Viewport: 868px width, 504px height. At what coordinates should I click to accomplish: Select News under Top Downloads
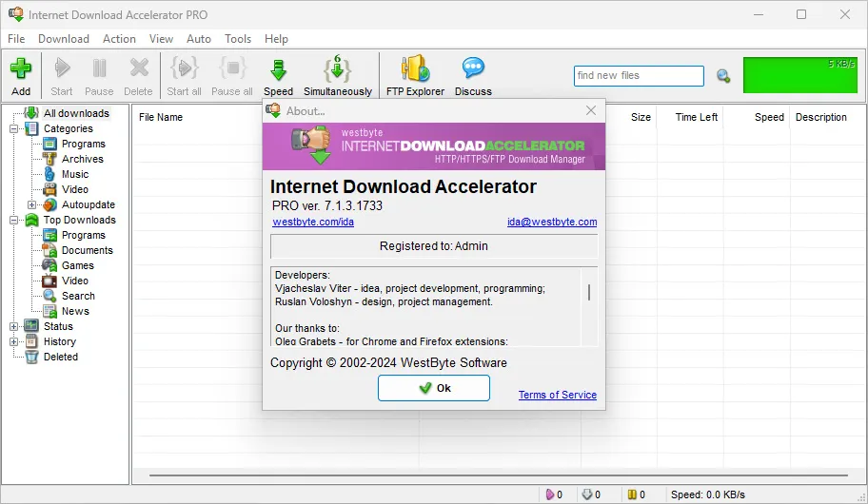click(75, 311)
